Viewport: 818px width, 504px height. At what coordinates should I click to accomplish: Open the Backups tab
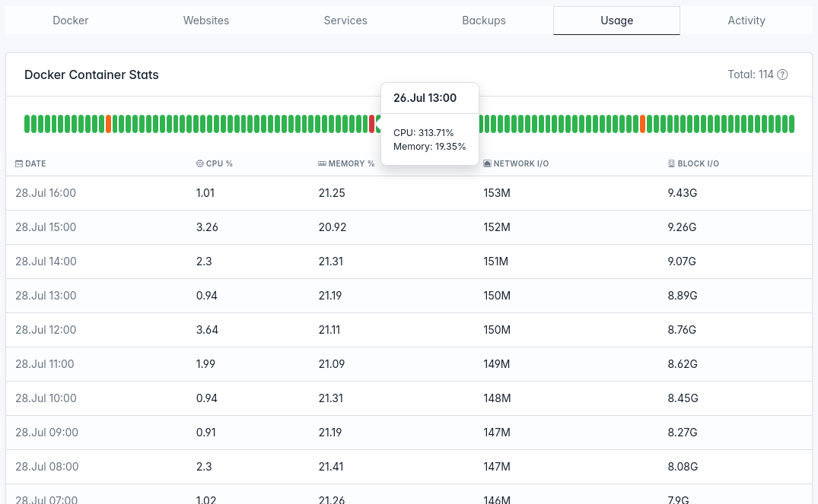[x=484, y=21]
